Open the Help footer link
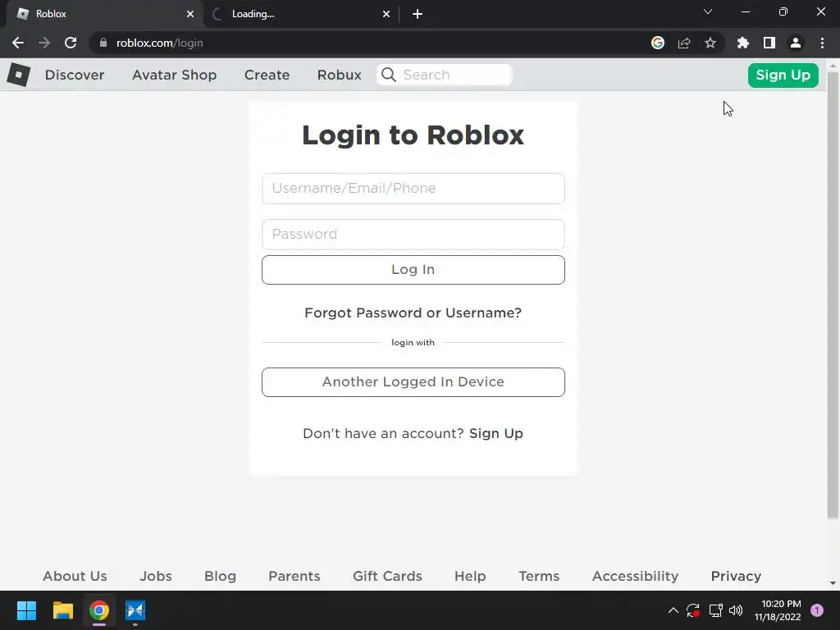The height and width of the screenshot is (630, 840). [470, 576]
